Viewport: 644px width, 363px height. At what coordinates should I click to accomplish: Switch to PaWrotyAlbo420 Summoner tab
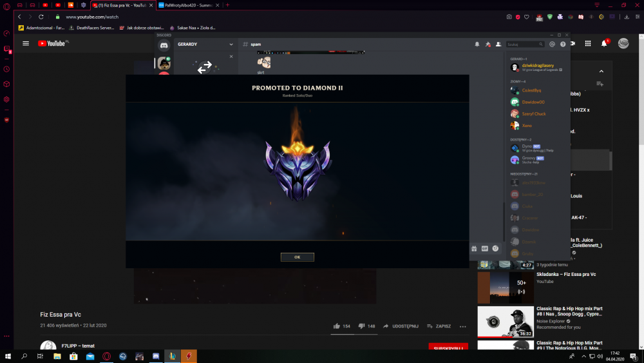click(189, 5)
